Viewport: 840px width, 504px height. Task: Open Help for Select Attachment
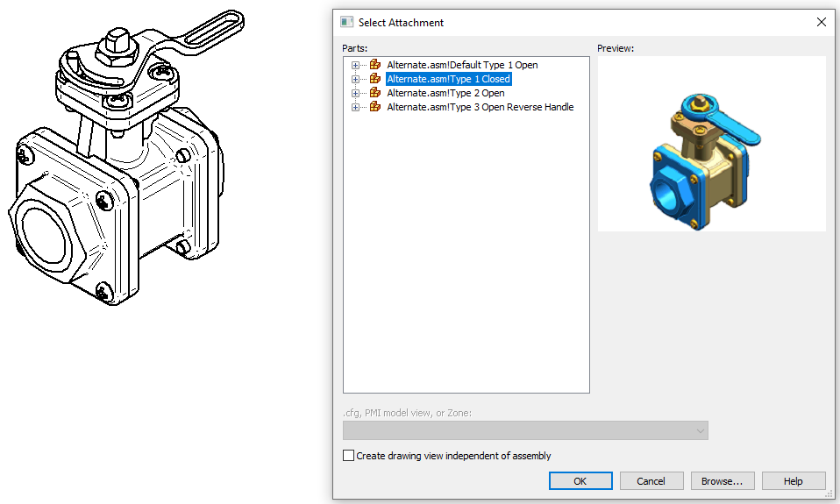[794, 481]
